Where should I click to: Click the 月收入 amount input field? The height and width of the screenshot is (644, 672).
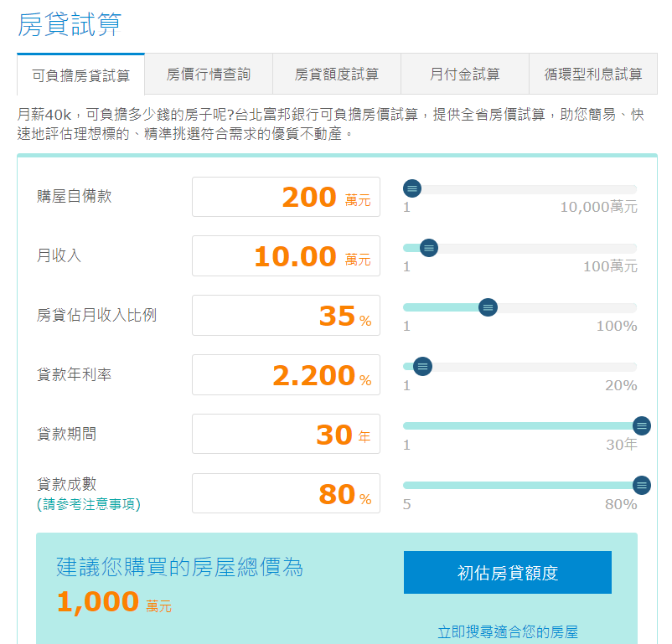[x=286, y=256]
